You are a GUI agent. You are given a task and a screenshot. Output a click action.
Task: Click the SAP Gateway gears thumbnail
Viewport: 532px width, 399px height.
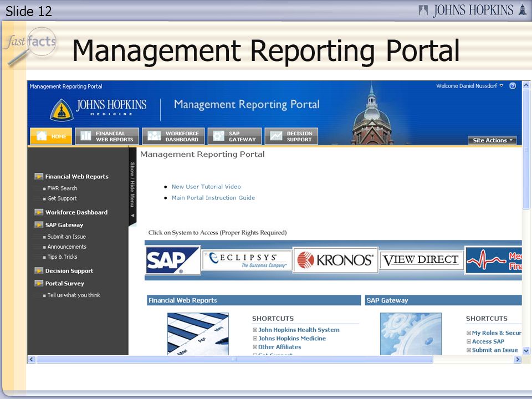pos(411,334)
